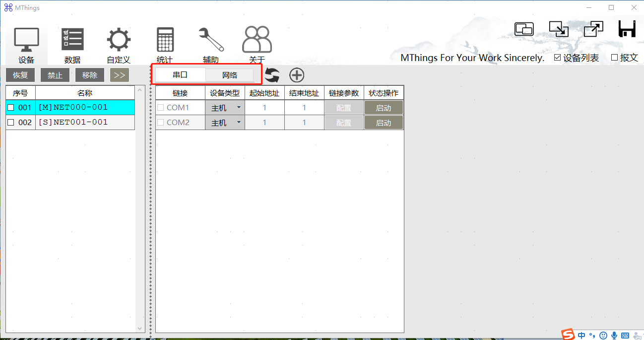Open the 关于 (About) people icon
This screenshot has height=340, width=644.
pyautogui.click(x=257, y=40)
